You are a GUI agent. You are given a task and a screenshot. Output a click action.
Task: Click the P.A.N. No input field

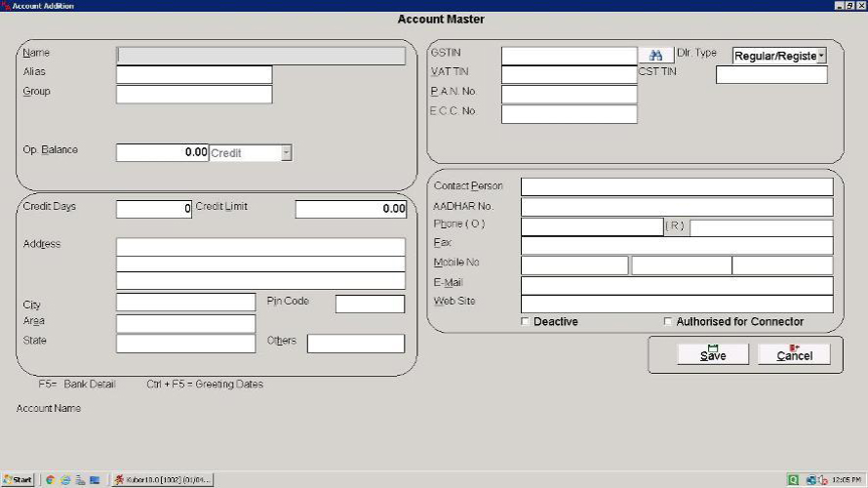click(569, 95)
